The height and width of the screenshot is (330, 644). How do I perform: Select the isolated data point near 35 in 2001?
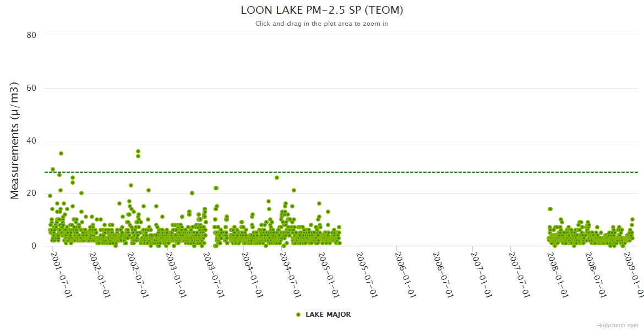pyautogui.click(x=61, y=153)
